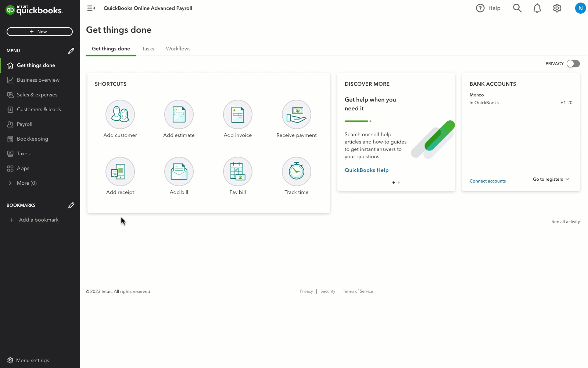Click the Payroll sidebar icon
This screenshot has height=368, width=588.
tap(10, 124)
